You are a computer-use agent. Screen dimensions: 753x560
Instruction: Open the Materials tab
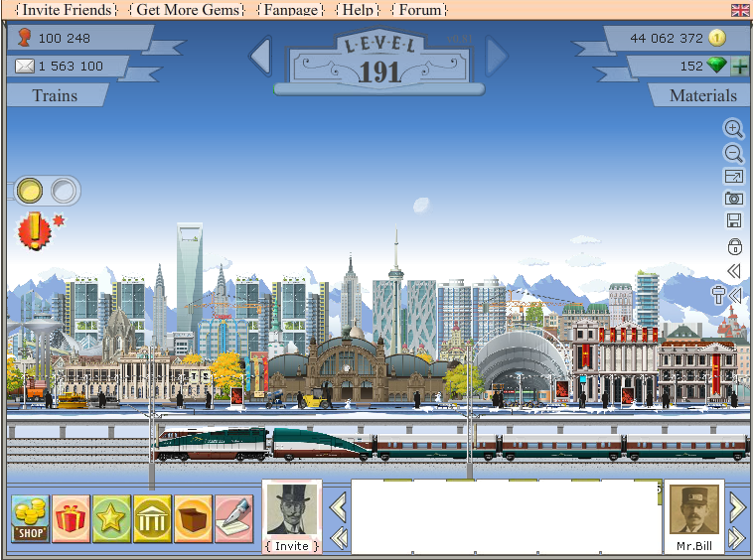click(x=702, y=95)
